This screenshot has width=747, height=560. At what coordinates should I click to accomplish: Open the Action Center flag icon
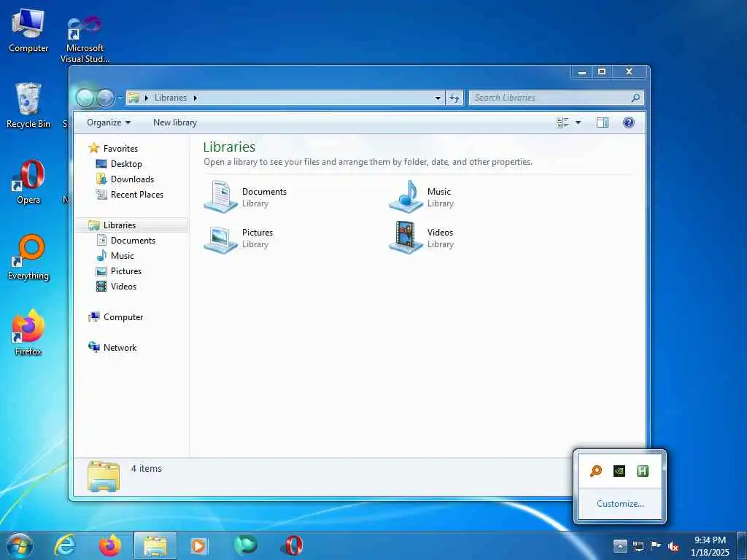(x=656, y=546)
